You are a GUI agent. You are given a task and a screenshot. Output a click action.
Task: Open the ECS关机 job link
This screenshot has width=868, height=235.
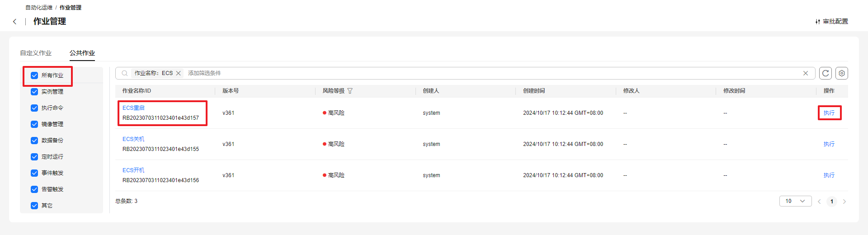click(133, 139)
